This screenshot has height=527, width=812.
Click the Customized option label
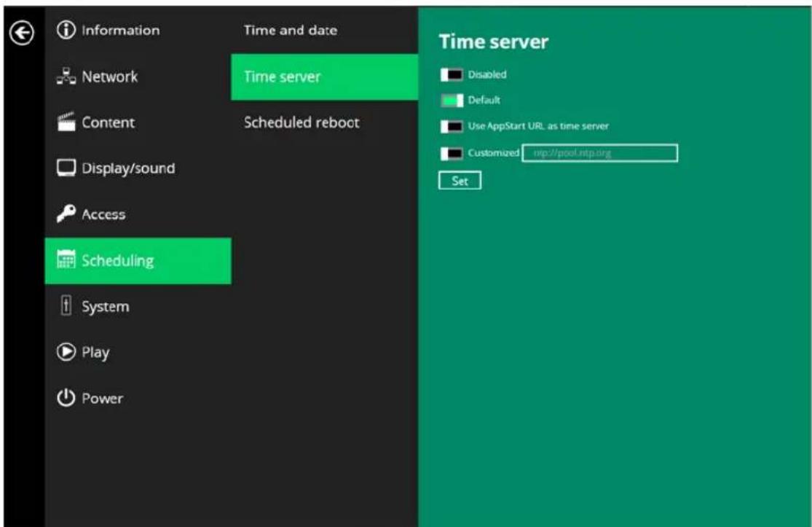494,153
